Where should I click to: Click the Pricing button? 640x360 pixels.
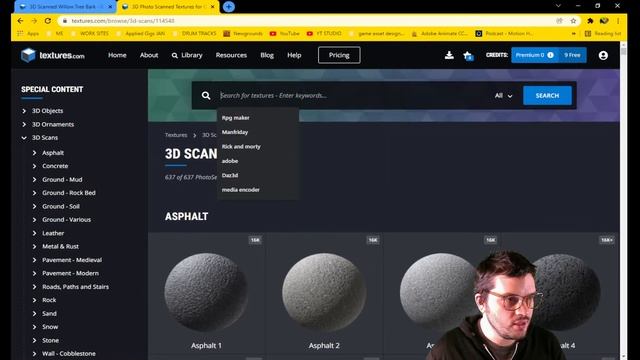[x=339, y=55]
